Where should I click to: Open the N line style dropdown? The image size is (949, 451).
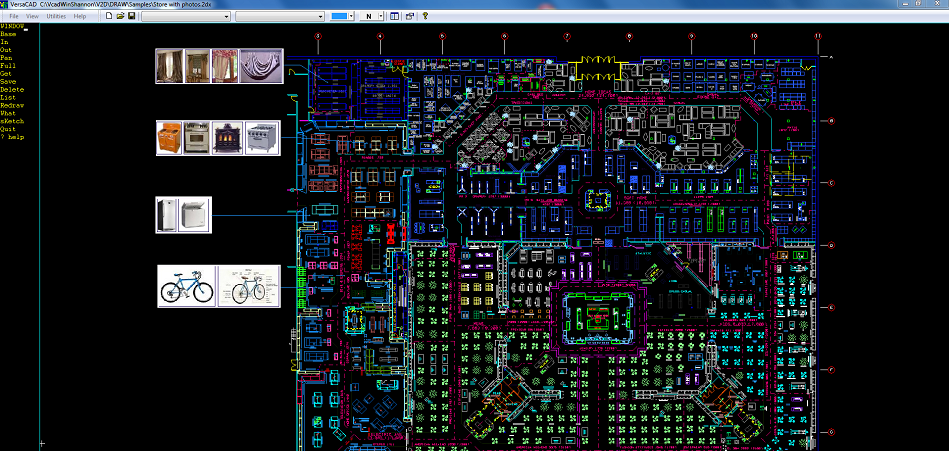[371, 17]
